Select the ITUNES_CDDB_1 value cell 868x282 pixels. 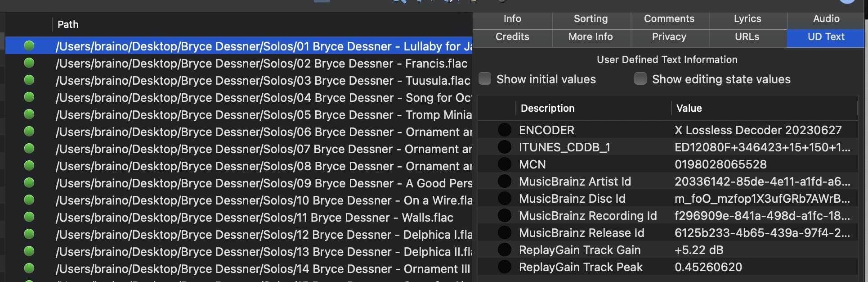762,147
